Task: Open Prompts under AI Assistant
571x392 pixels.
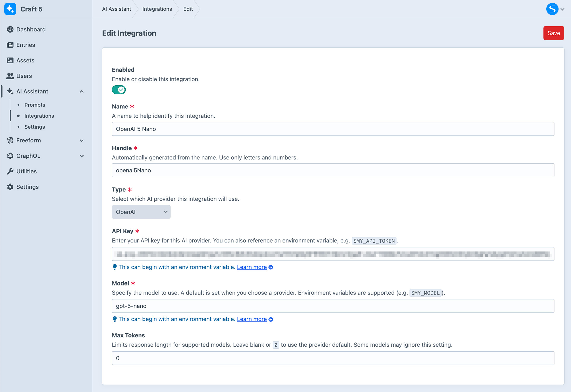Action: [35, 105]
